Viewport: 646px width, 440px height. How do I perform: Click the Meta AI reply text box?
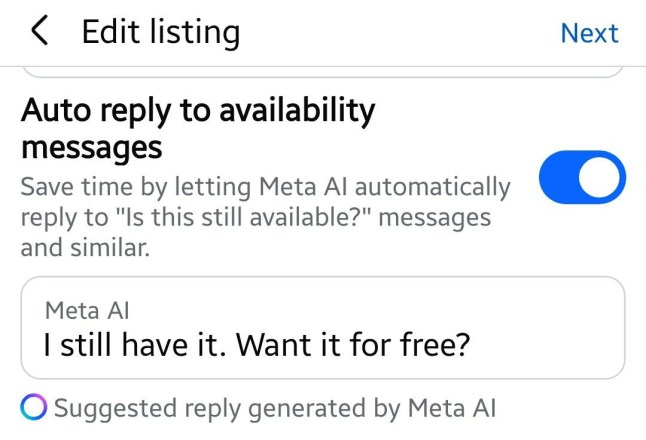tap(322, 328)
